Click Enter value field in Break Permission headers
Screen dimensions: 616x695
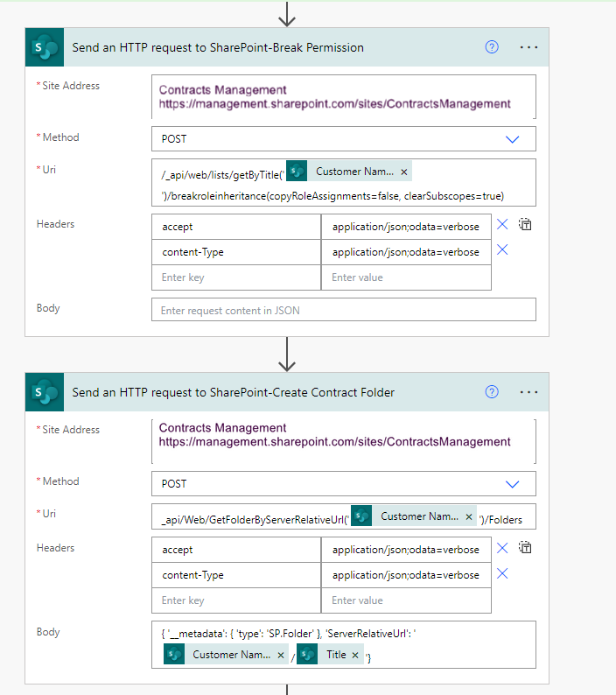click(406, 277)
